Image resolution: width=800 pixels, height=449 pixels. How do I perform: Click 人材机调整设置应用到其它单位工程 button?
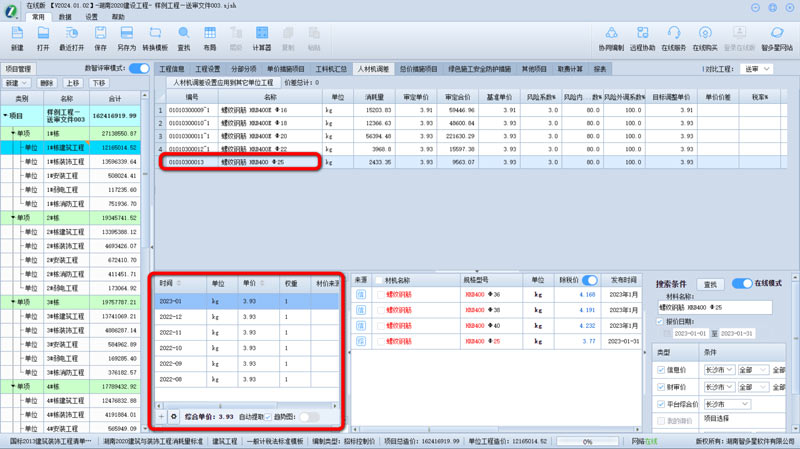coord(223,83)
